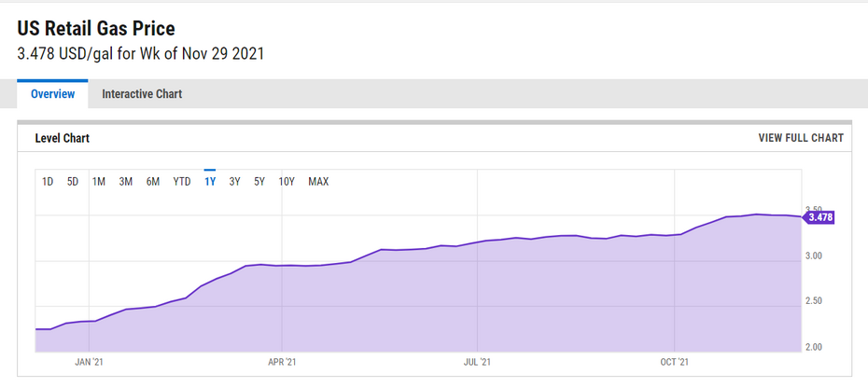The height and width of the screenshot is (387, 868).
Task: Select the 6M time range
Action: (153, 182)
